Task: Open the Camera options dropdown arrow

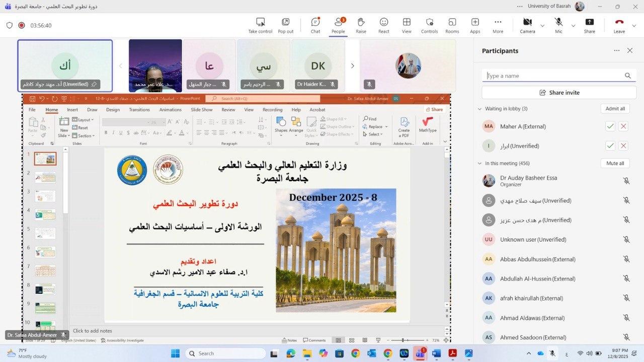Action: pos(542,26)
